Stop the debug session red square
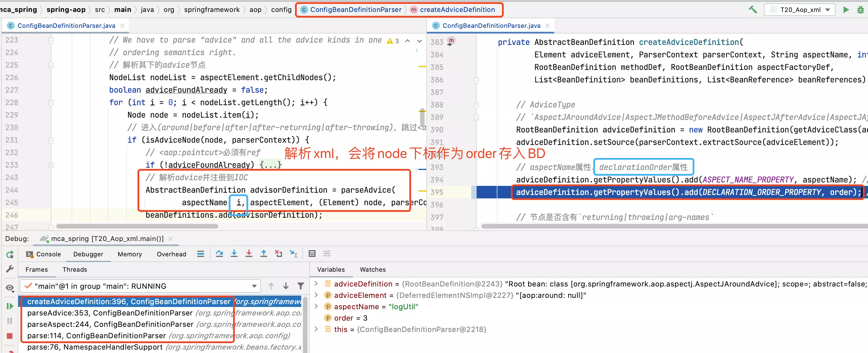868x353 pixels. tap(10, 336)
